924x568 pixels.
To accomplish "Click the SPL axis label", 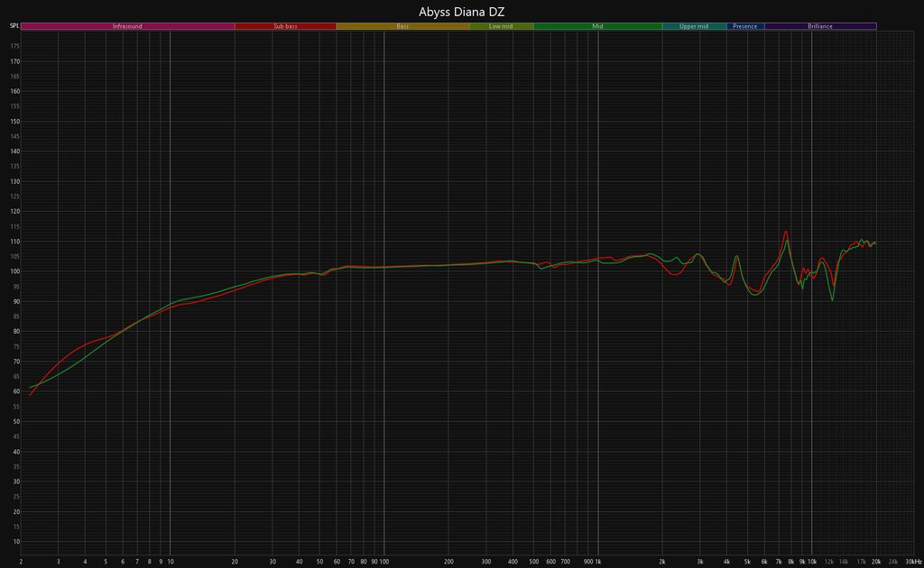I will 14,26.
